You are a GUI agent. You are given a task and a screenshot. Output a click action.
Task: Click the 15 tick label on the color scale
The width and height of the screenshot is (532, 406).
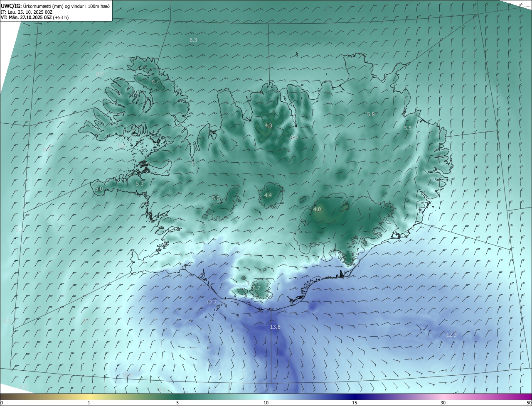(x=355, y=403)
